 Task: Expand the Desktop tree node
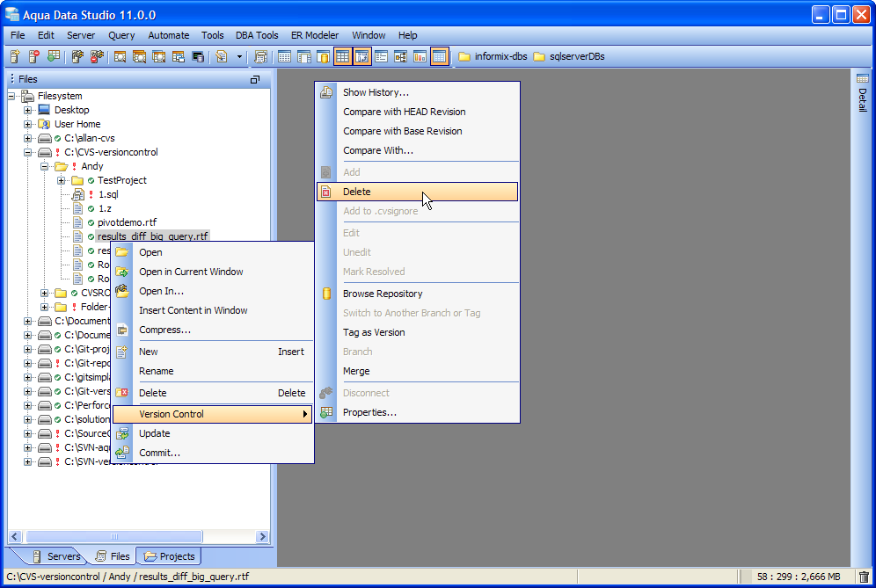click(x=27, y=110)
